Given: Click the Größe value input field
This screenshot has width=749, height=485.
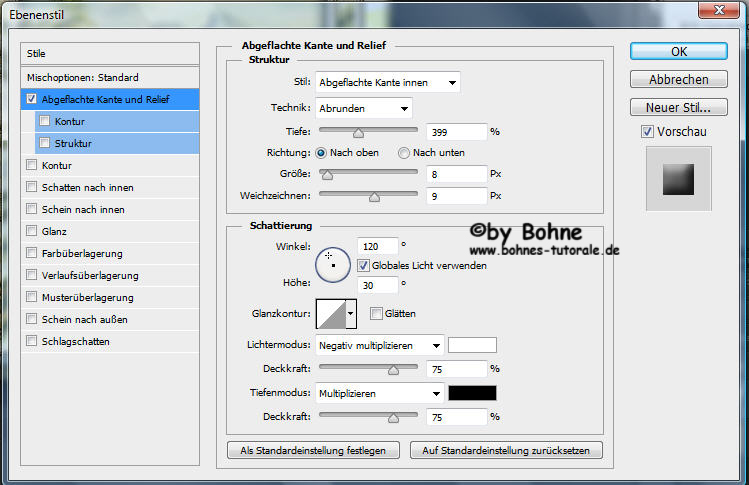Looking at the screenshot, I should point(456,173).
